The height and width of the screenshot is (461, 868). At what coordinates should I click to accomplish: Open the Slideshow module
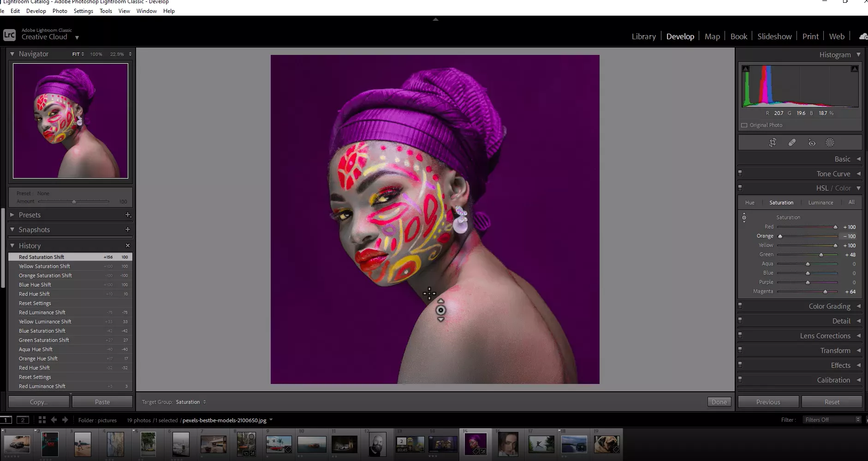(x=774, y=36)
